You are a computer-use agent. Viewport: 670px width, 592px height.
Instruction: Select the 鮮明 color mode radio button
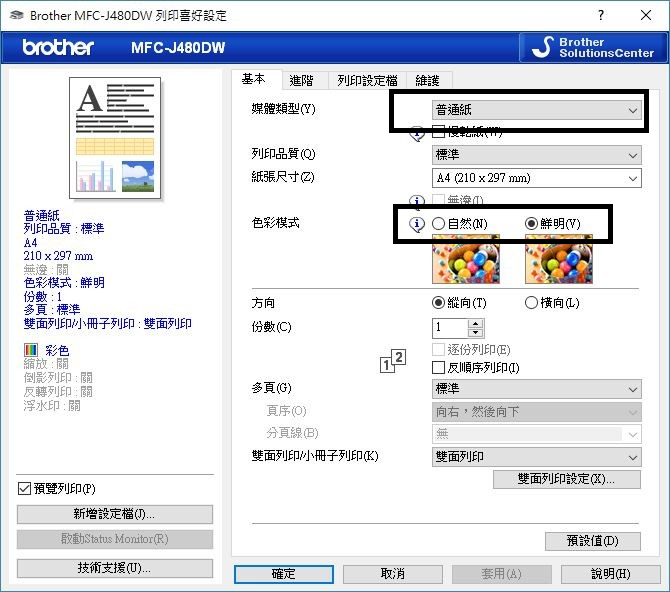click(x=531, y=224)
